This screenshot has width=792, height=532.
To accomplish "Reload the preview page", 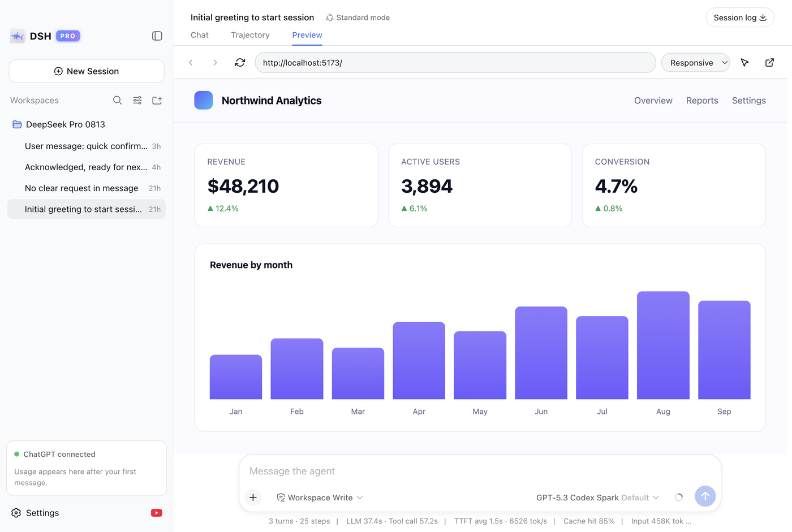I will [240, 63].
